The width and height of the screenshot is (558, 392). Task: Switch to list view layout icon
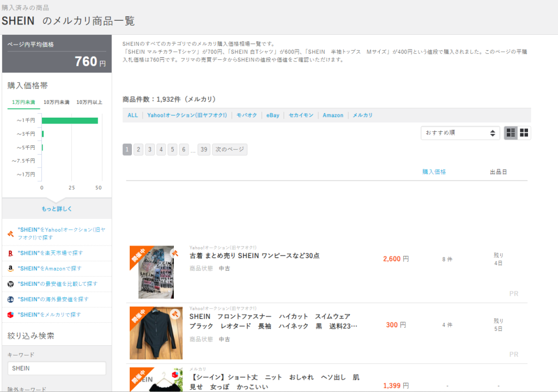(511, 133)
